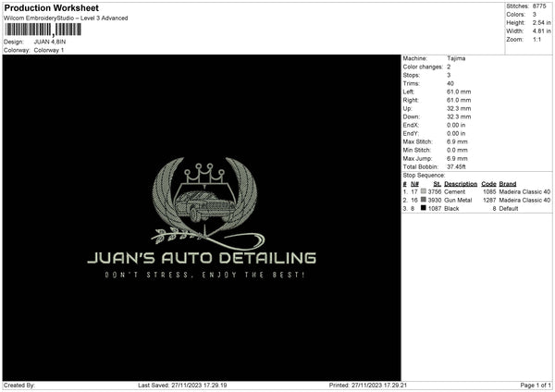Image resolution: width=555 pixels, height=392 pixels.
Task: Click the Machine value Tajima
Action: point(456,58)
